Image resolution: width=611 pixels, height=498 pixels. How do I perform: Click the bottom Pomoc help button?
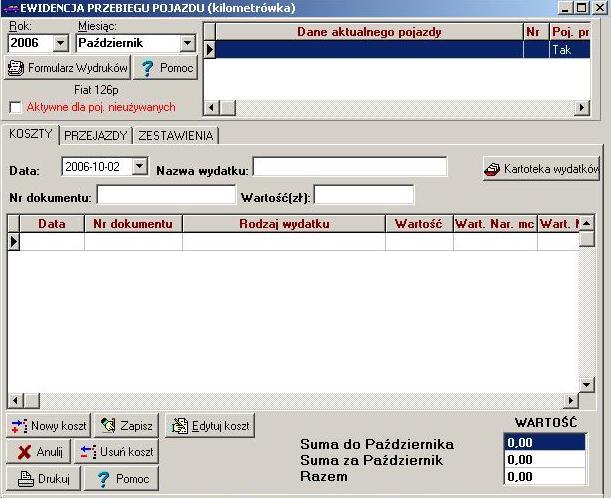[121, 478]
